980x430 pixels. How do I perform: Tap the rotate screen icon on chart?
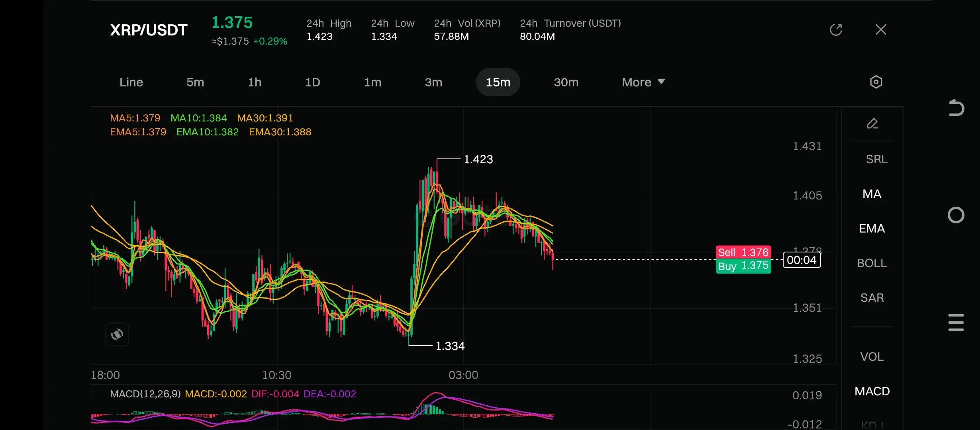[x=117, y=334]
